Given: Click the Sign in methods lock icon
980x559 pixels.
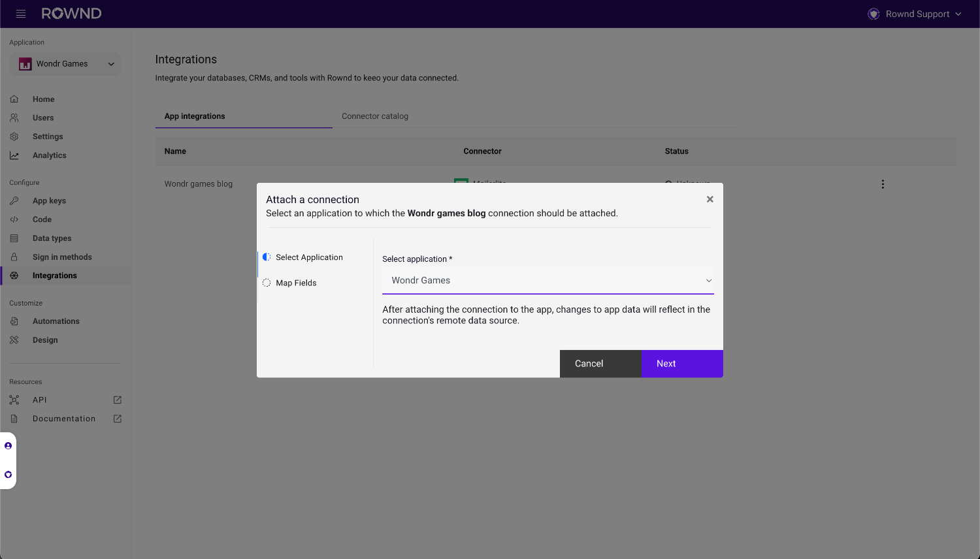Looking at the screenshot, I should tap(14, 257).
